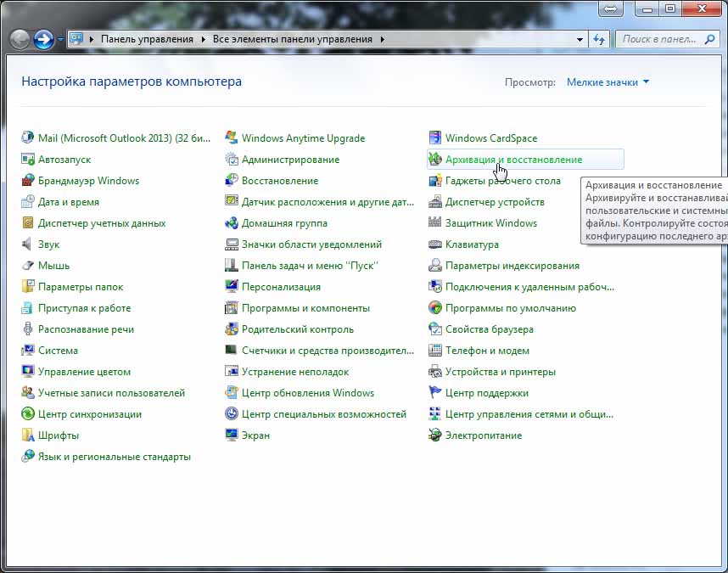Open Центр синхронизации link
The height and width of the screenshot is (573, 728).
(x=90, y=414)
